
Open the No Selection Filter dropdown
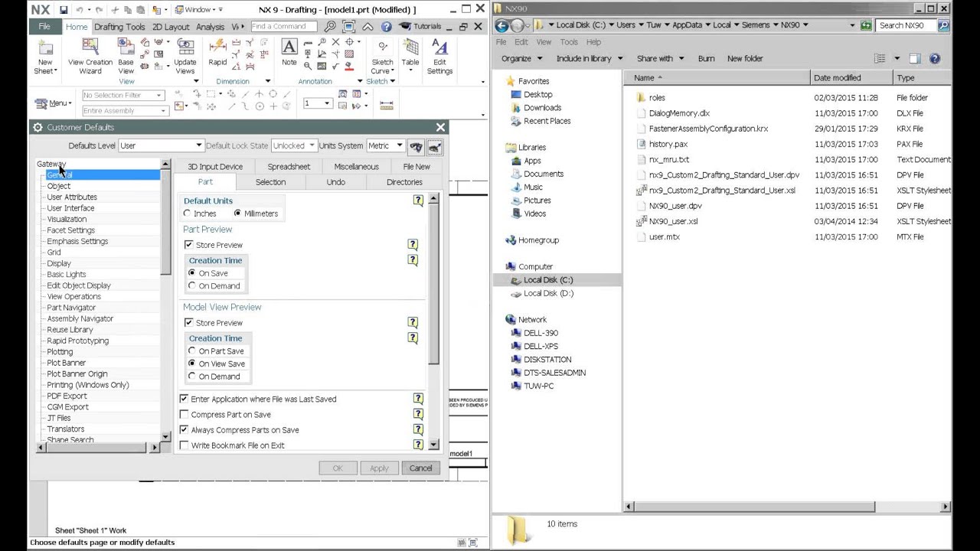point(122,95)
